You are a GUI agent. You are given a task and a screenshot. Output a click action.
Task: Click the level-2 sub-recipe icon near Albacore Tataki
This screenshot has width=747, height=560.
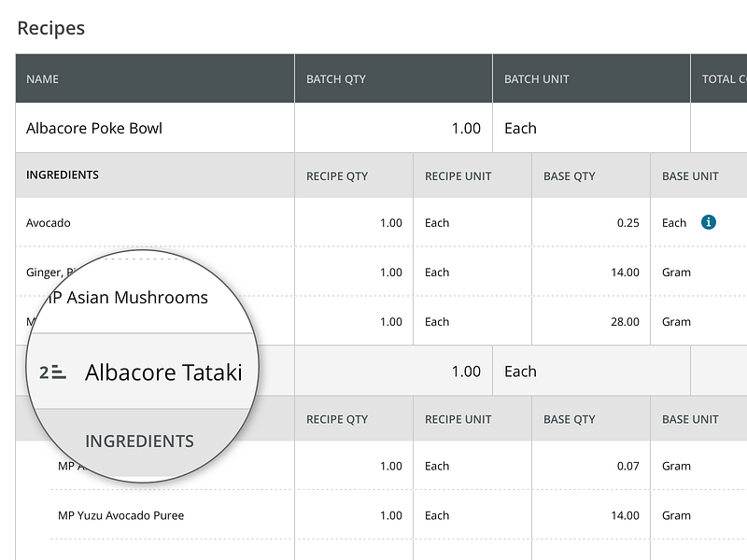pos(53,371)
